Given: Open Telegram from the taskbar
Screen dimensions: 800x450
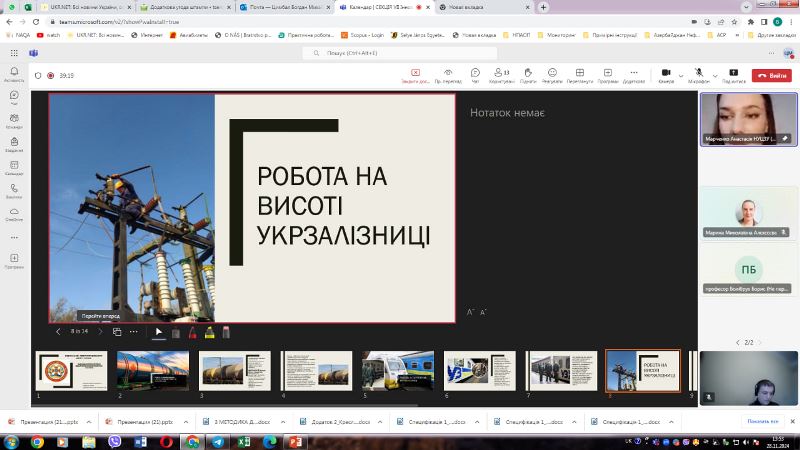Looking at the screenshot, I should pos(218,441).
